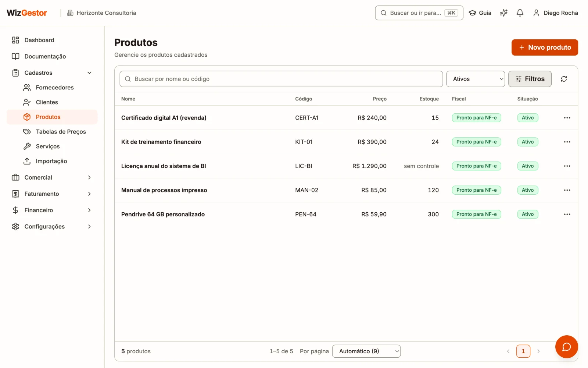Viewport: 588px width, 368px height.
Task: Sort by the Estoque column header
Action: point(429,99)
